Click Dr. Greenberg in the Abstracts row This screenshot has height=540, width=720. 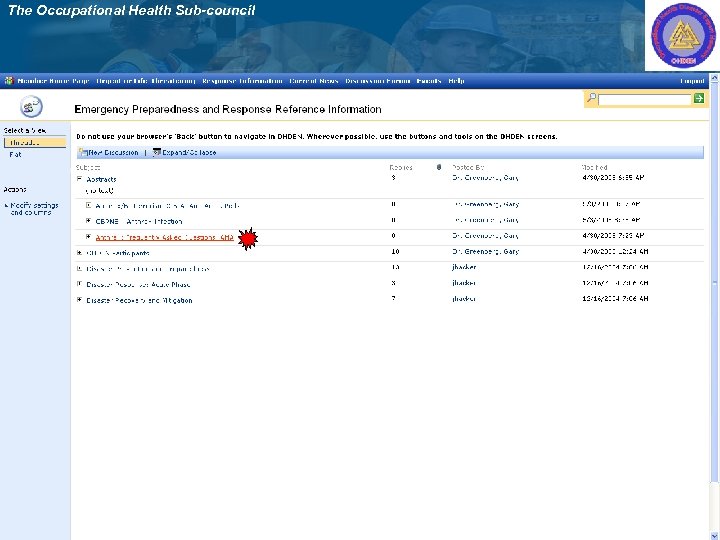point(485,178)
